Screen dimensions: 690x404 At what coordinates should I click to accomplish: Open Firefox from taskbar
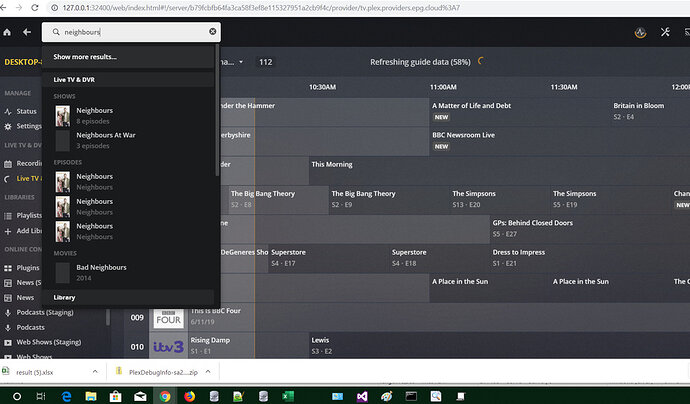[x=190, y=397]
